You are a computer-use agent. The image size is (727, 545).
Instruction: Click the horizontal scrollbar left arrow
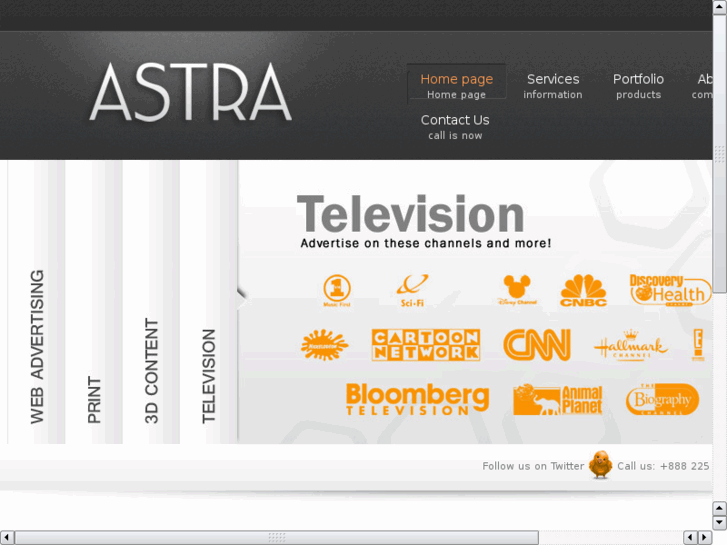click(x=6, y=538)
